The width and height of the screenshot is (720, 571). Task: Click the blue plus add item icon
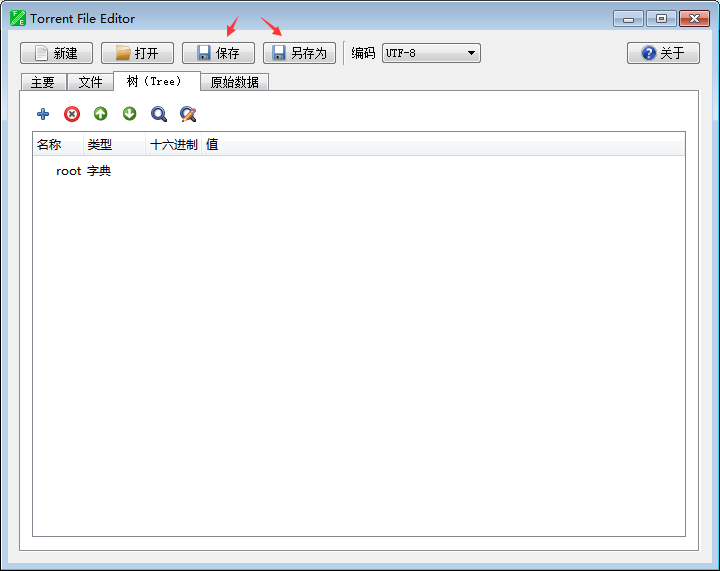pyautogui.click(x=43, y=114)
